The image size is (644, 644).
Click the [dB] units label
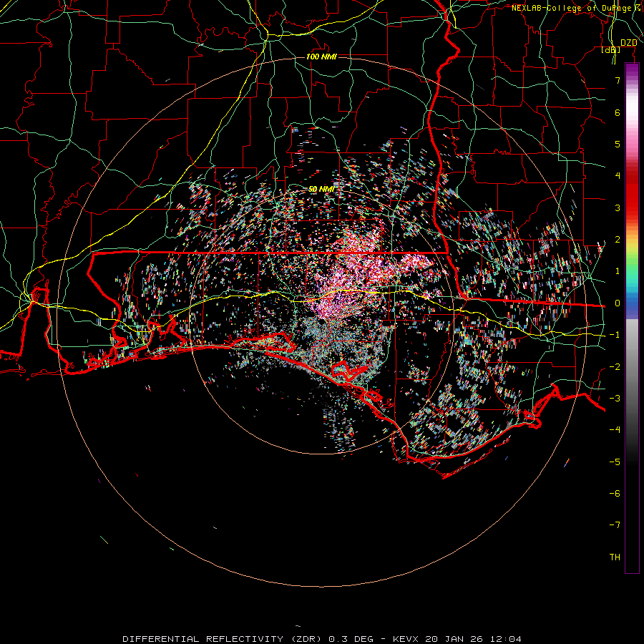611,50
